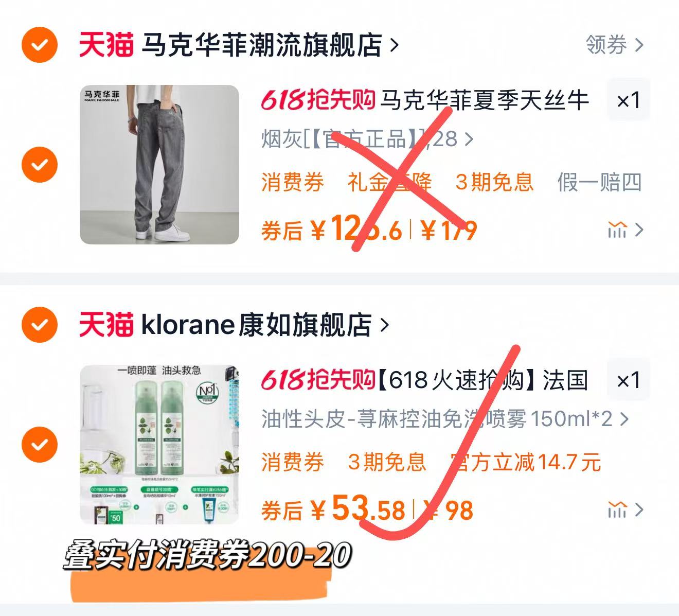Open the gray jeans product thumbnail
Image resolution: width=679 pixels, height=616 pixels.
coord(159,165)
